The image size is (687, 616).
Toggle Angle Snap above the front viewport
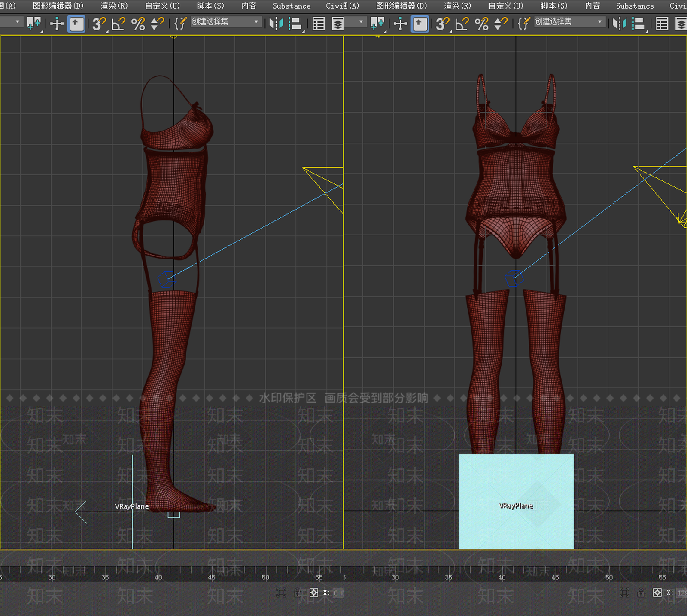coord(462,24)
